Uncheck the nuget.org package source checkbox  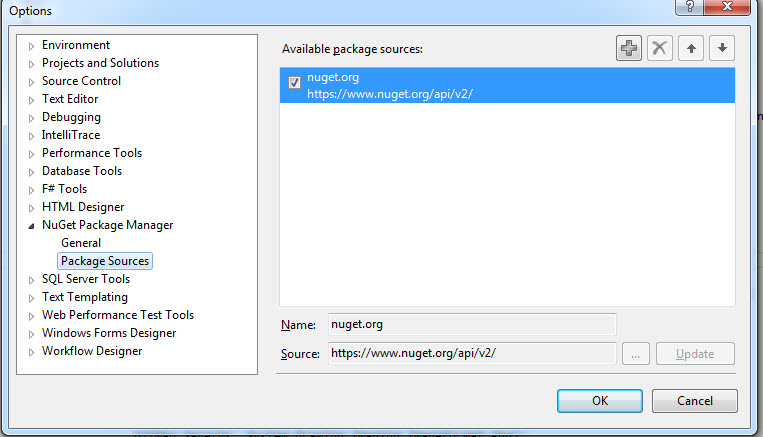[294, 82]
